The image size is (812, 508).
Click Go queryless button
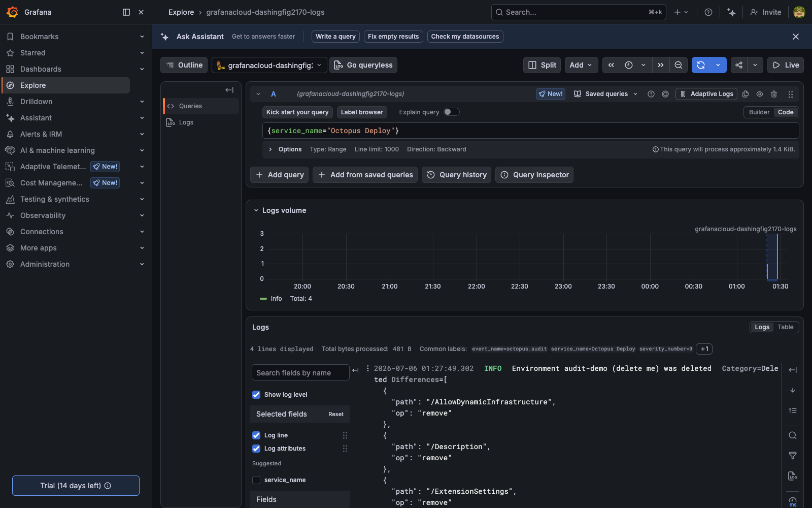[x=363, y=65]
